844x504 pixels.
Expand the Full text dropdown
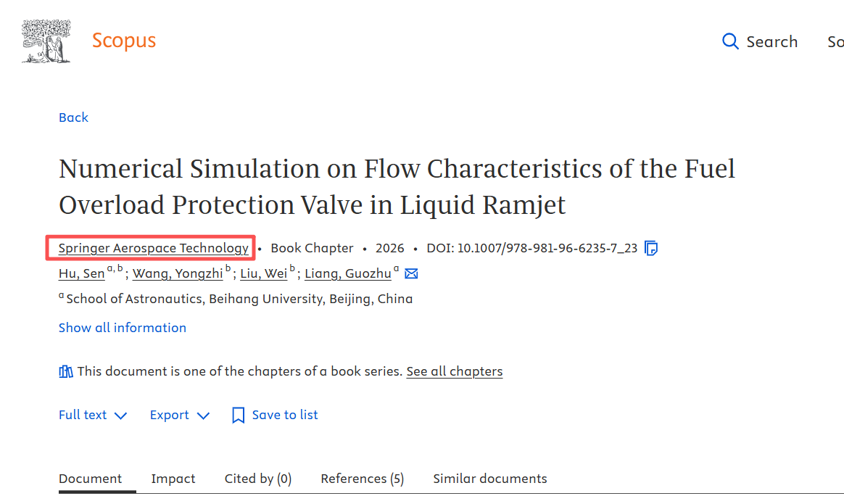pyautogui.click(x=93, y=415)
